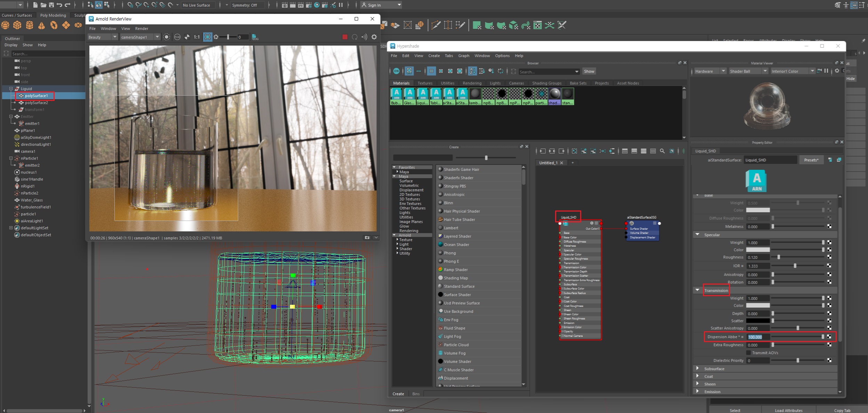Toggle crop region tool in RenderView
Screen dimensions: 868x413
pyautogui.click(x=208, y=37)
